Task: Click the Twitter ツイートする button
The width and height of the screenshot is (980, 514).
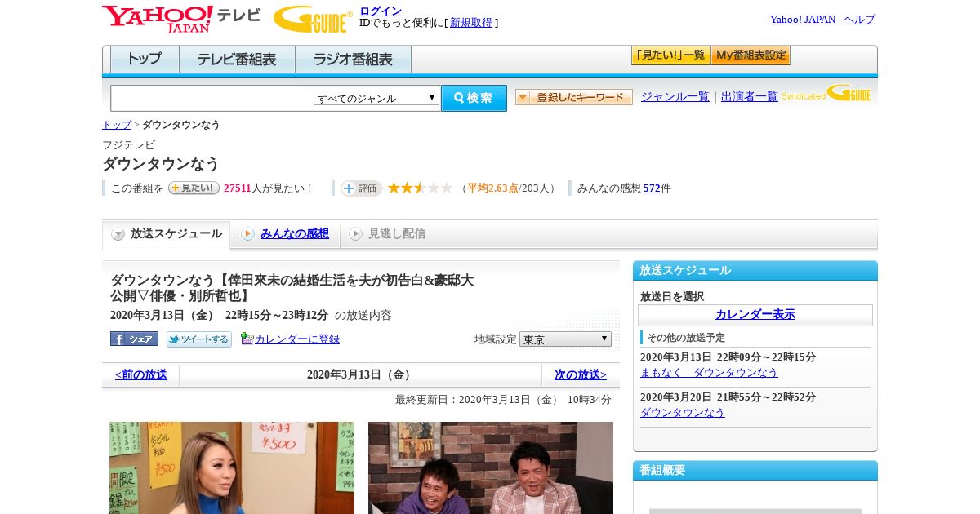Action: click(199, 339)
